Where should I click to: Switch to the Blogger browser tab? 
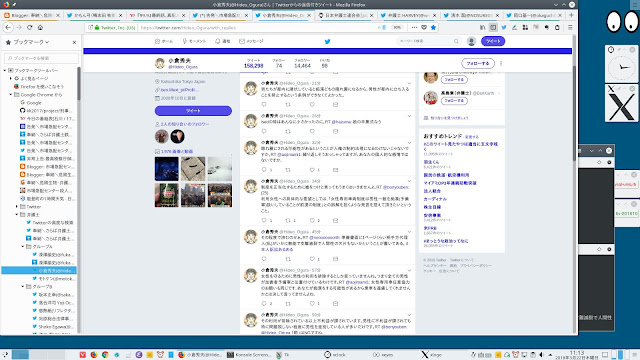coord(32,15)
